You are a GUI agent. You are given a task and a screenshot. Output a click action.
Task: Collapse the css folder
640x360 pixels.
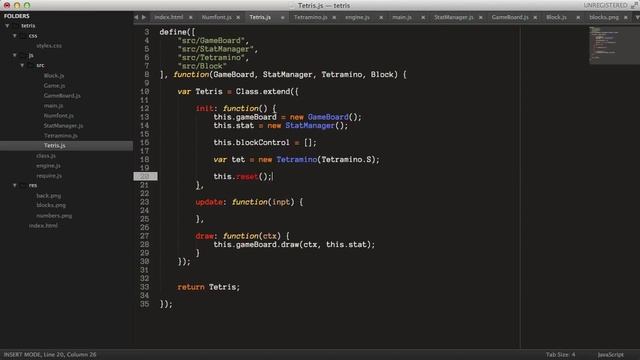(x=15, y=36)
